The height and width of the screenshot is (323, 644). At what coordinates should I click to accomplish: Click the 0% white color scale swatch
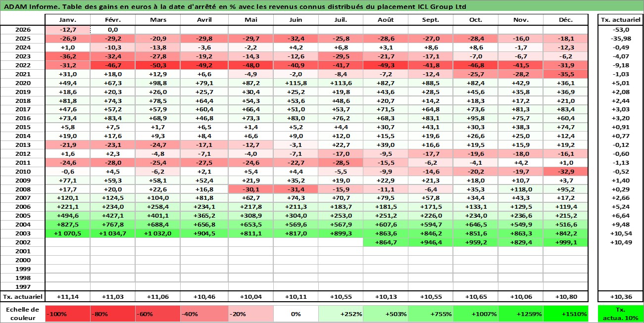(296, 314)
